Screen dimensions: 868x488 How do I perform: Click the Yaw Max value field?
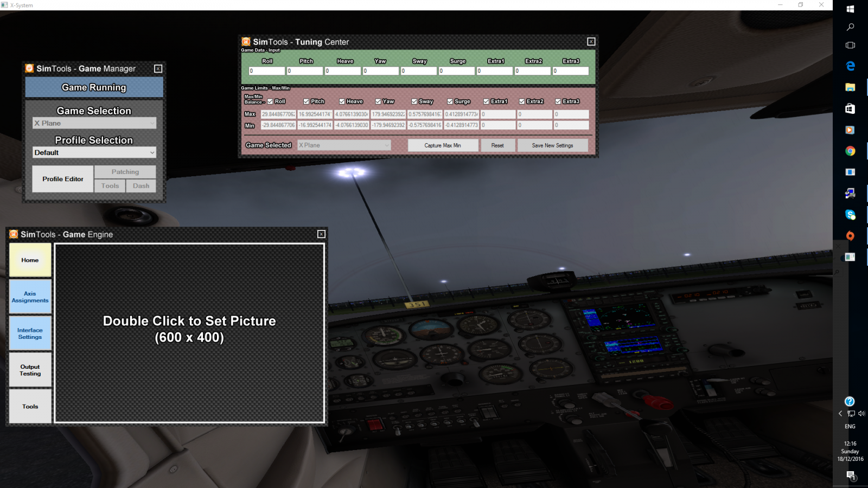pyautogui.click(x=388, y=114)
